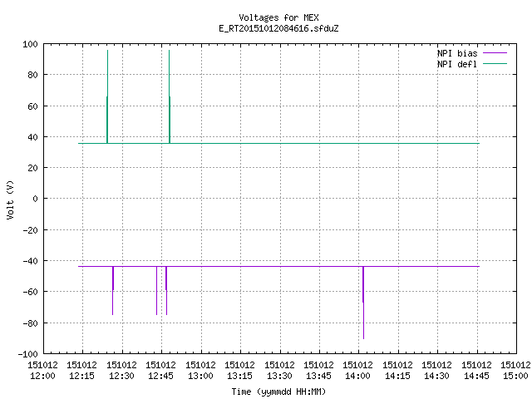Click the x-axis label 151012 12:00

[42, 371]
